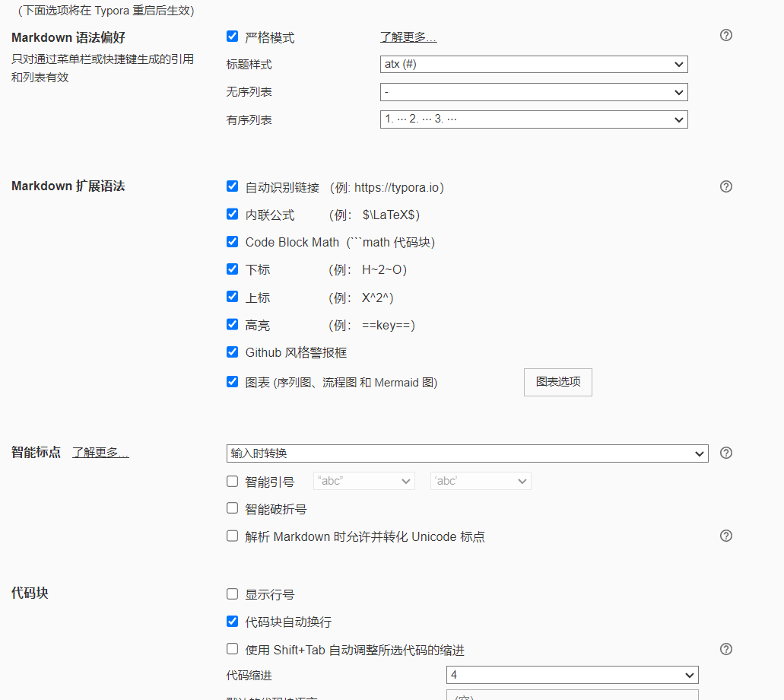This screenshot has height=700, width=784.
Task: Toggle Github 风格警报框 checkbox
Action: tap(232, 352)
